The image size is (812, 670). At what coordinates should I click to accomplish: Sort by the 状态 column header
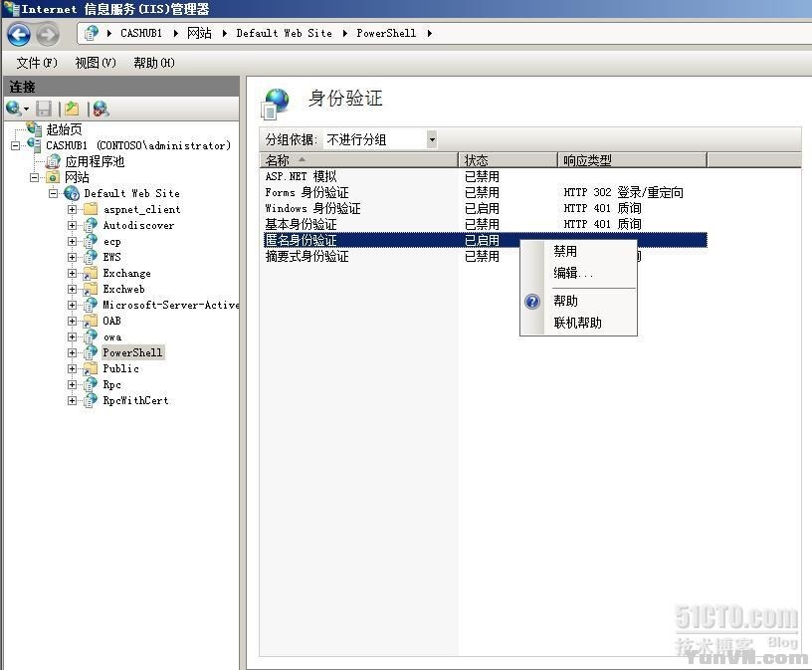(x=508, y=160)
